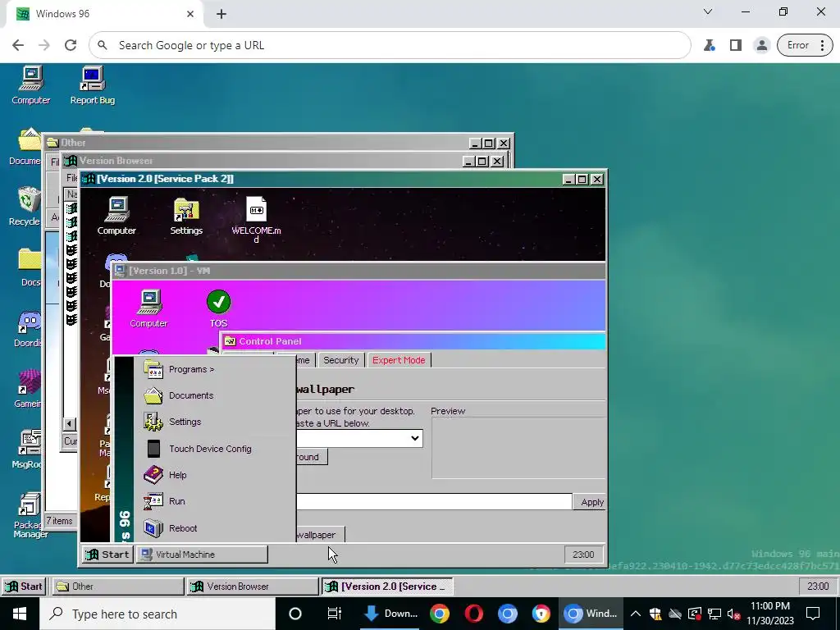Select Settings in the start menu
This screenshot has width=840, height=630.
tap(216, 422)
